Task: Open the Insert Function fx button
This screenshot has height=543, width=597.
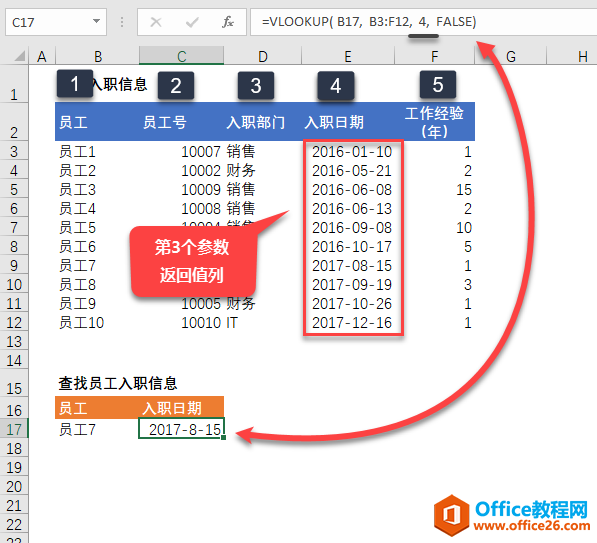Action: pos(228,22)
